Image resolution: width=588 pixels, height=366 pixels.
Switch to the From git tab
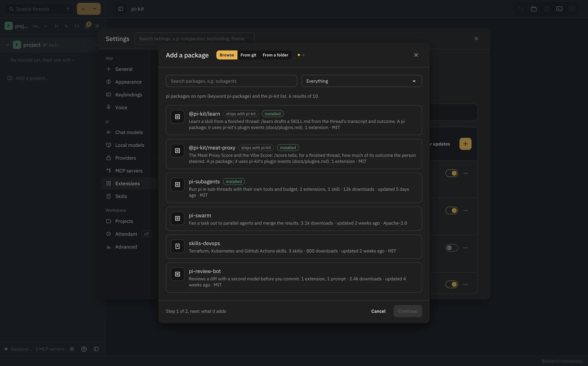point(248,55)
